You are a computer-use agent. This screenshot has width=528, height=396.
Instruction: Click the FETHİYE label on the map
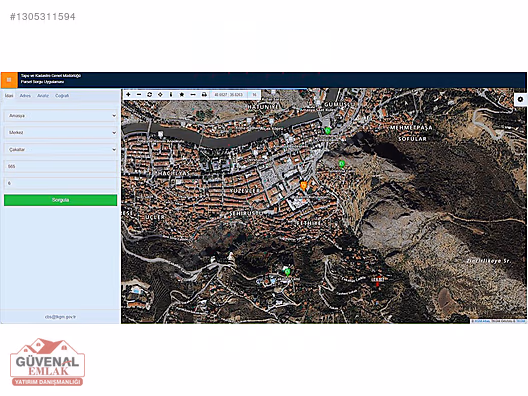click(x=309, y=223)
